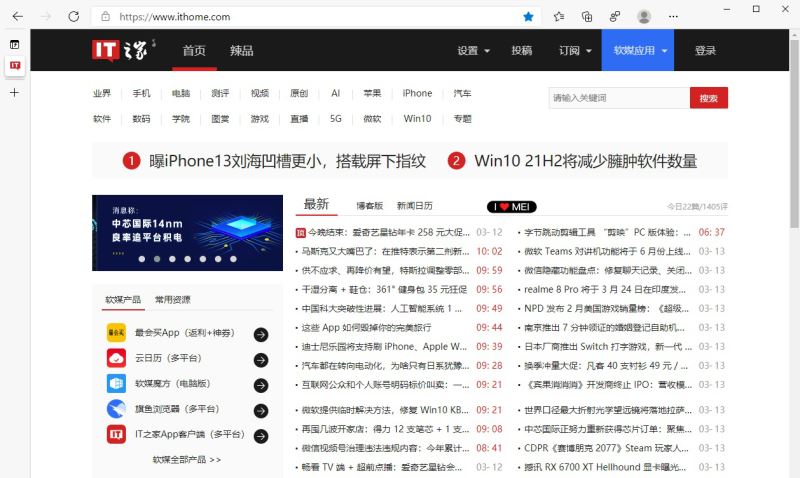Image resolution: width=800 pixels, height=478 pixels.
Task: Click the 旗鱼浏览器 app icon
Action: [116, 409]
